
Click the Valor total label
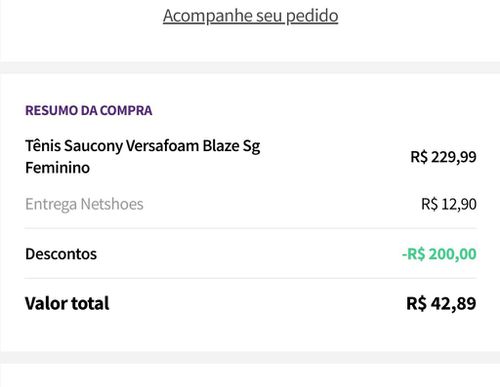pos(67,303)
